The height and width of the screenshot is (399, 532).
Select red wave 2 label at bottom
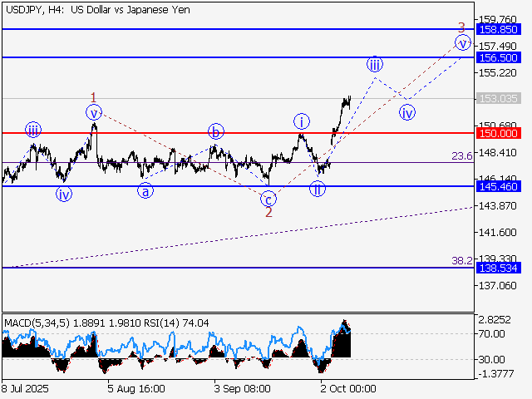point(268,213)
